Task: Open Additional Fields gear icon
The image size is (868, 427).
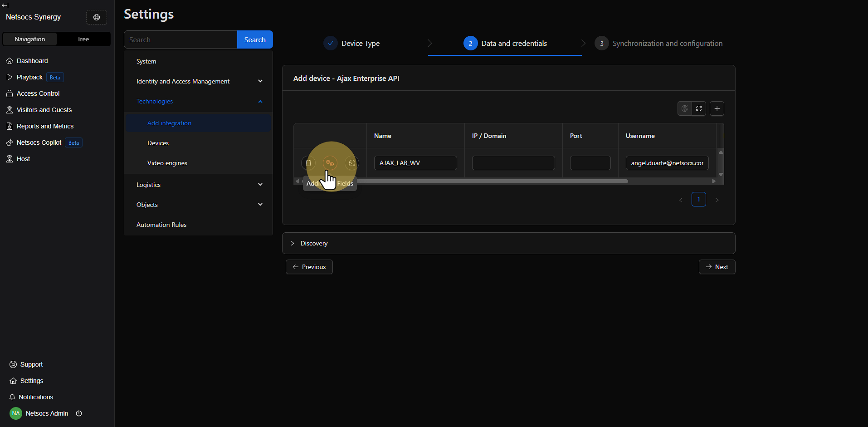Action: 330,163
